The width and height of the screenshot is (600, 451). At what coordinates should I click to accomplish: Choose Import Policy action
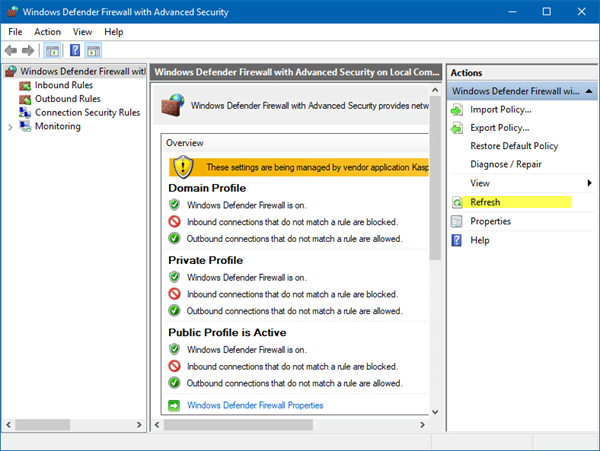coord(501,110)
